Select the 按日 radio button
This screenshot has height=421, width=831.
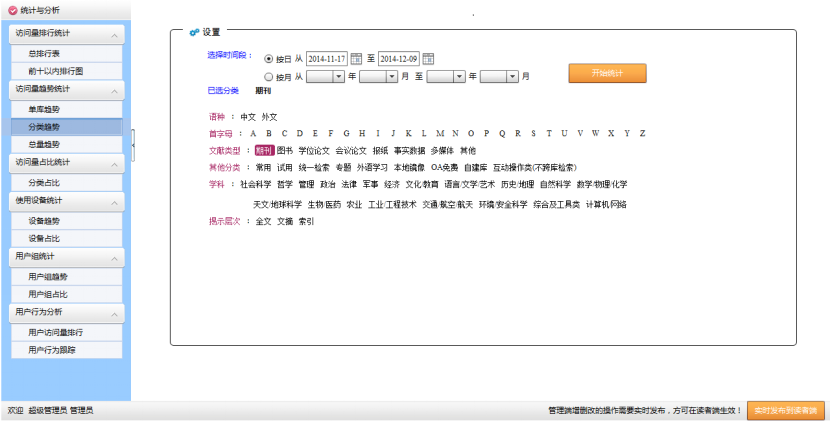268,59
